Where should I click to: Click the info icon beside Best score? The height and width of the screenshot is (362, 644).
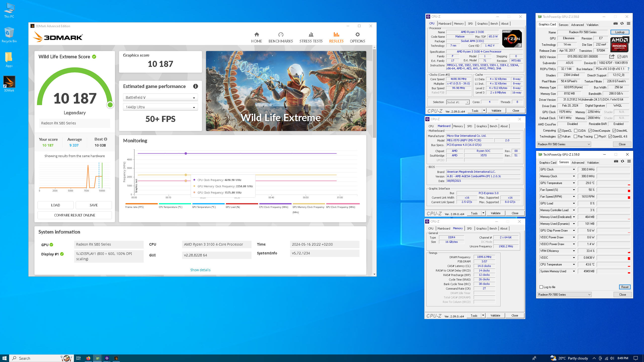point(105,139)
